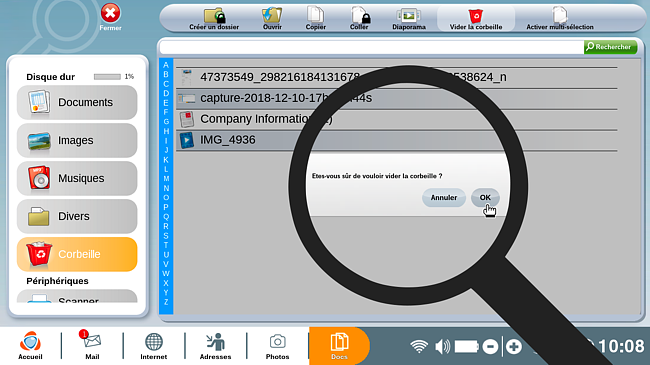The width and height of the screenshot is (650, 365).
Task: Select the file starting with 47373549
Action: point(396,77)
